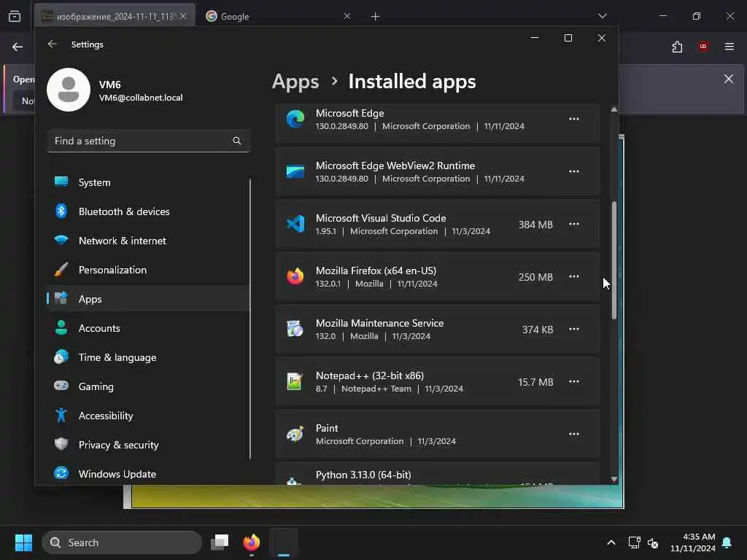Click Microsoft Edge WebView2 Runtime name
747x560 pixels.
tap(395, 166)
